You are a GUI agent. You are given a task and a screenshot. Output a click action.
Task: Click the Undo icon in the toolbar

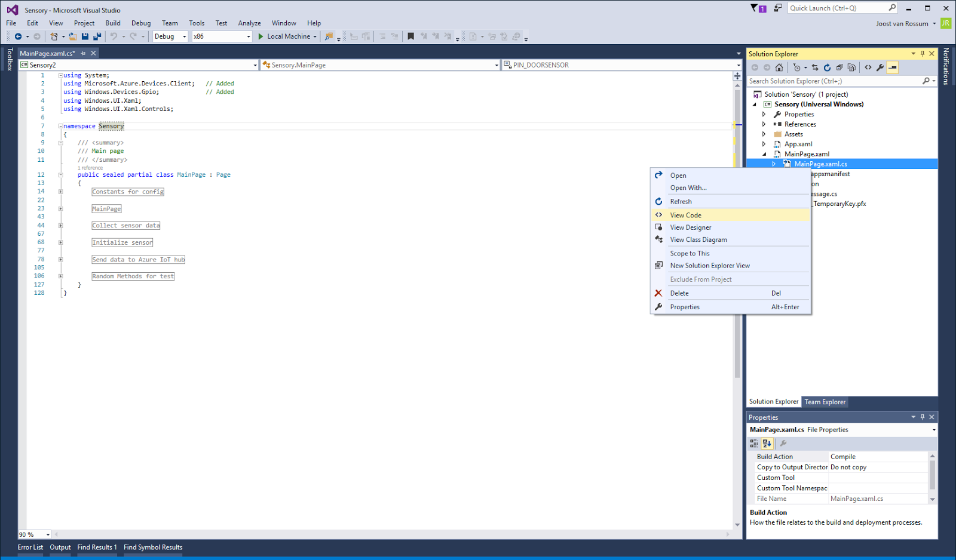pyautogui.click(x=113, y=36)
